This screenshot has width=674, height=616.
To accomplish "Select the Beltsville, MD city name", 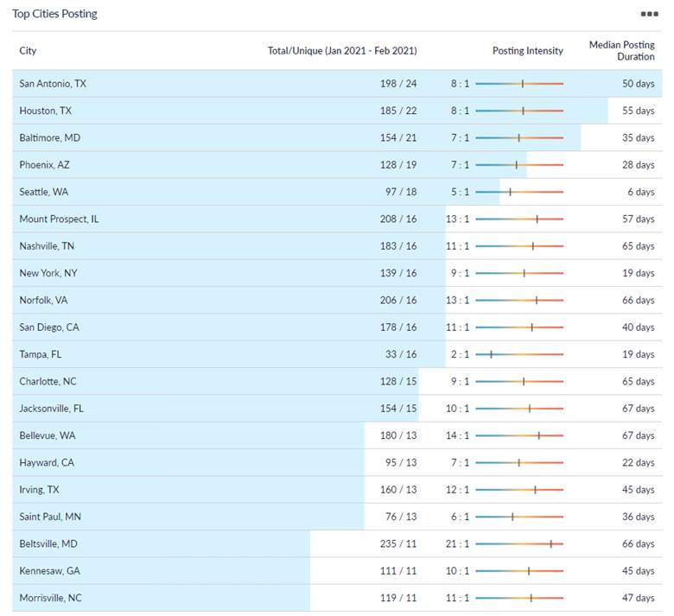I will pyautogui.click(x=48, y=543).
